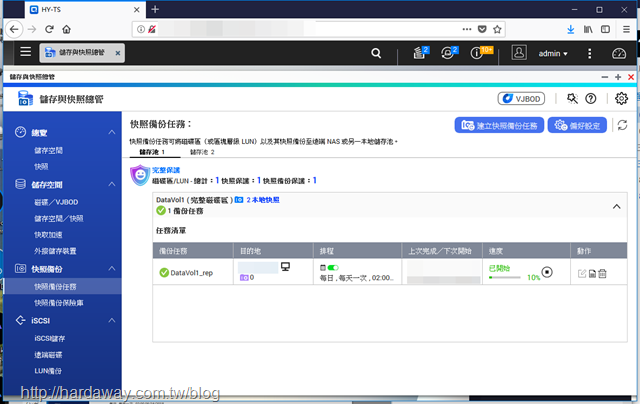Delete the DataVol1_rep job
The width and height of the screenshot is (640, 404).
pyautogui.click(x=602, y=273)
